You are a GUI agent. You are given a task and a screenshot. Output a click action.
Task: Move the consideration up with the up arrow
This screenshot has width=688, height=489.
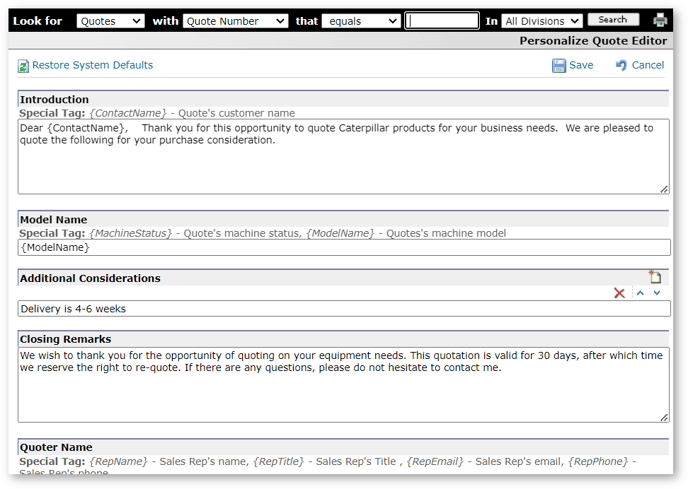click(640, 293)
